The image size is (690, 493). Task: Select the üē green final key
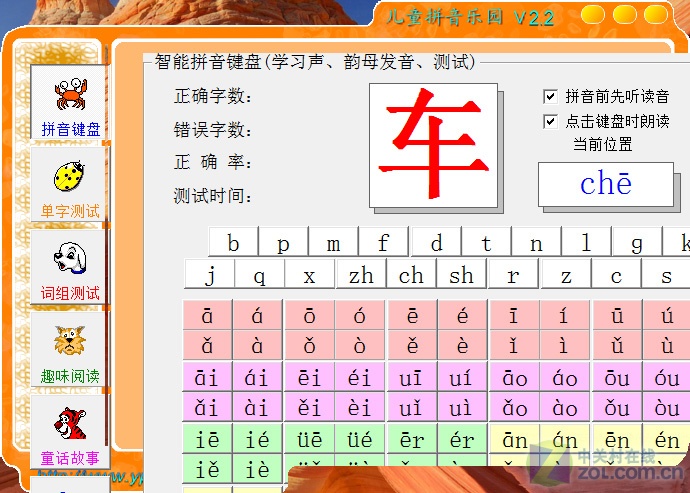pos(310,438)
